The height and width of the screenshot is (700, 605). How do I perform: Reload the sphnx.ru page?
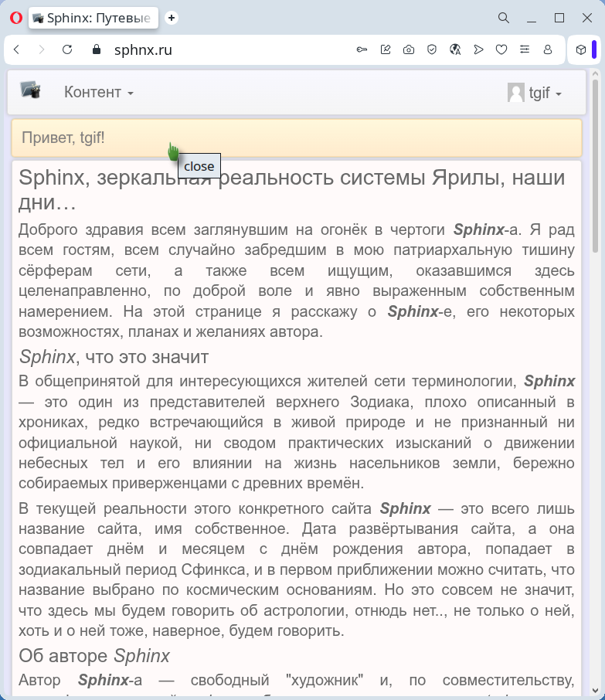tap(67, 50)
